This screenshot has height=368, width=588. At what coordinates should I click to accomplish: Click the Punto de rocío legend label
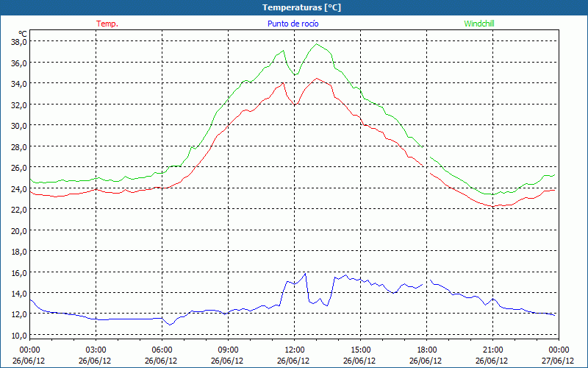293,24
